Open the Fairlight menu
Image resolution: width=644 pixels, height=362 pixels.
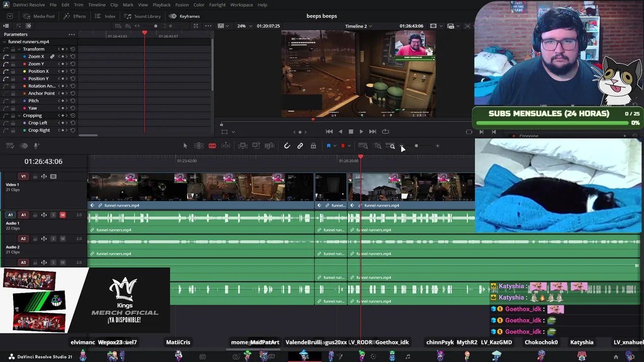(217, 5)
